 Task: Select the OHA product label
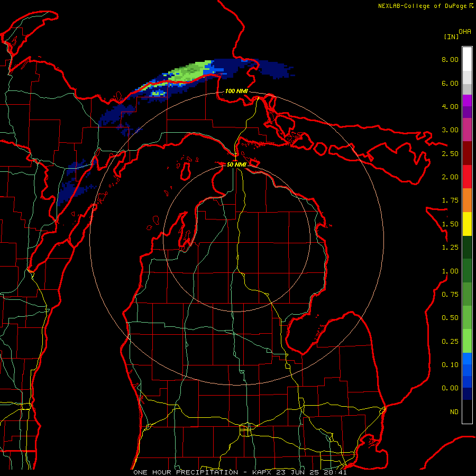[465, 32]
